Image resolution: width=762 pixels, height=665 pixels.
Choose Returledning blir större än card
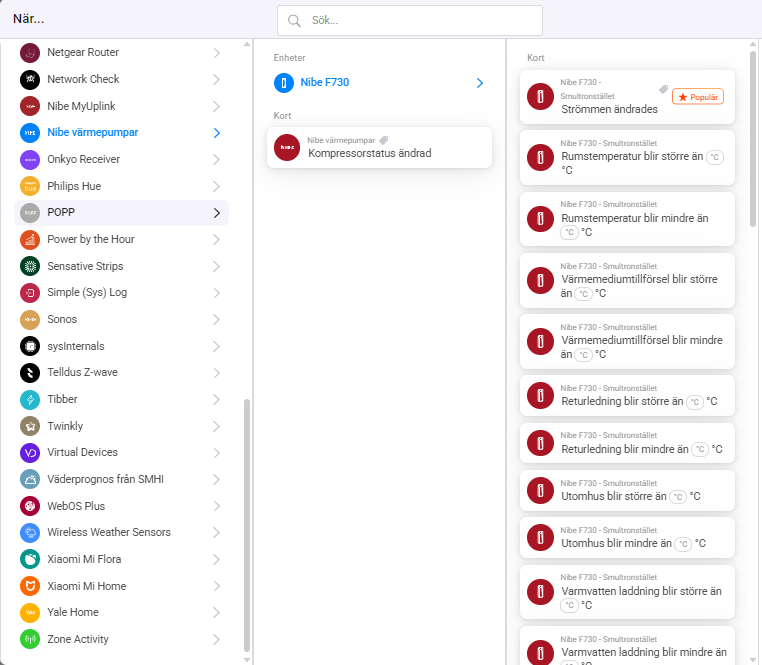pyautogui.click(x=627, y=395)
